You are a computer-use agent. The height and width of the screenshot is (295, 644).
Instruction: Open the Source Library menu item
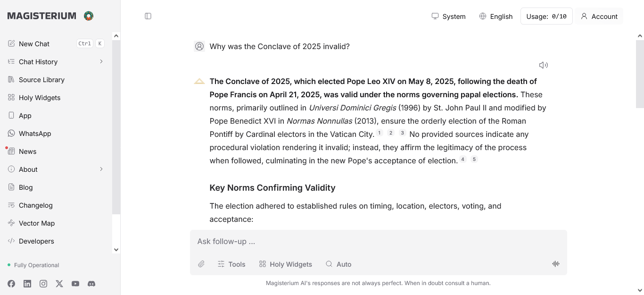click(x=41, y=80)
